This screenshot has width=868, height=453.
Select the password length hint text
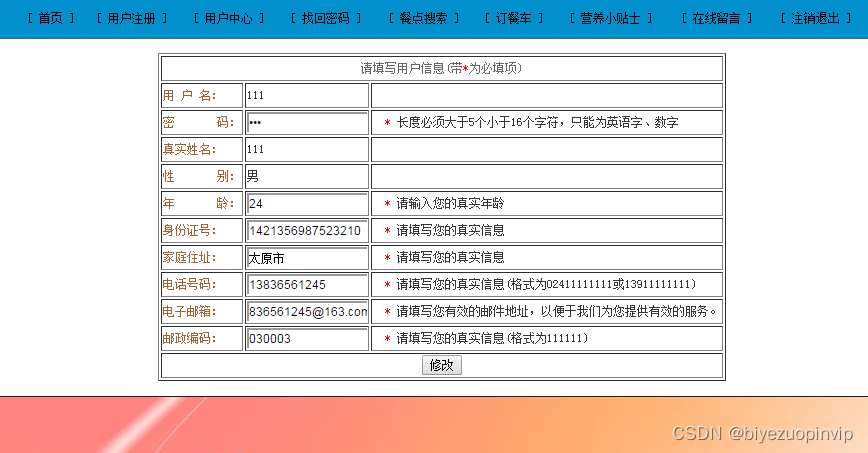click(x=537, y=122)
